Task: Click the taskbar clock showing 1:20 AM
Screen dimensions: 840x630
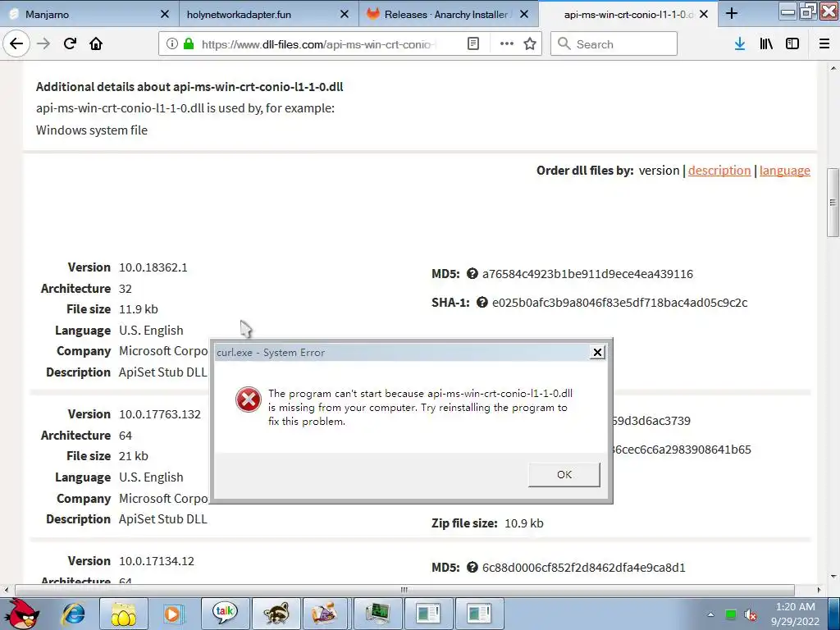Action: (795, 614)
